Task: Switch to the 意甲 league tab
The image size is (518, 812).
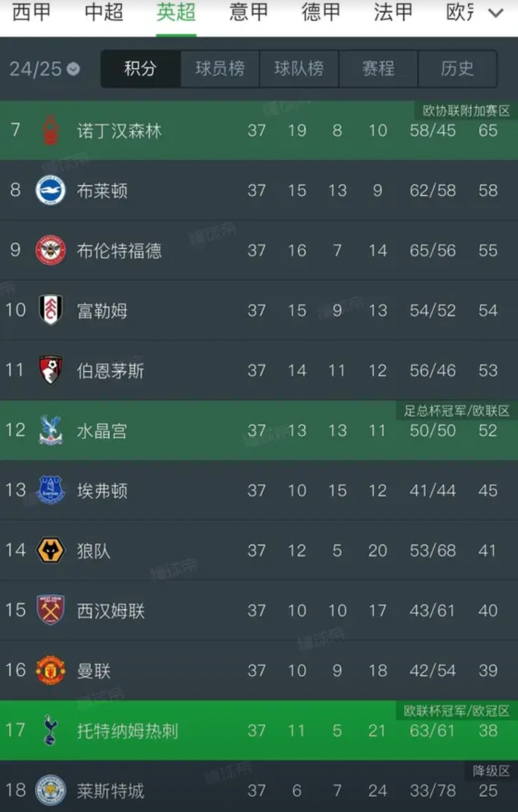Action: coord(248,12)
